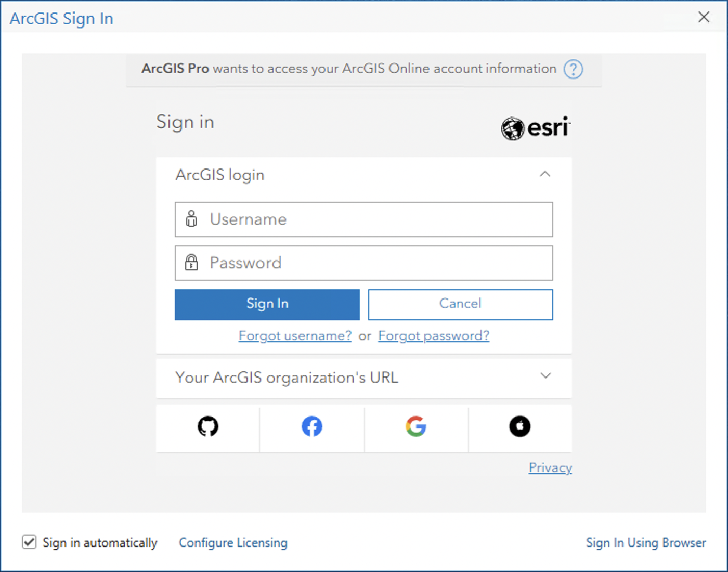This screenshot has height=572, width=728.
Task: Click the padlock icon in Password field
Action: coord(191,263)
